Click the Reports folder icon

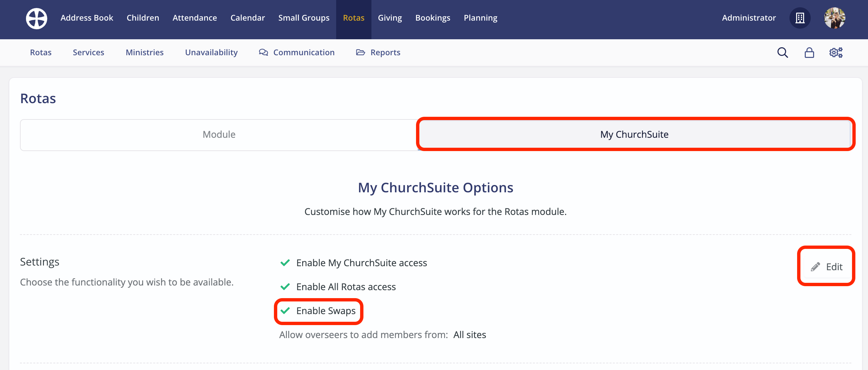click(x=360, y=53)
